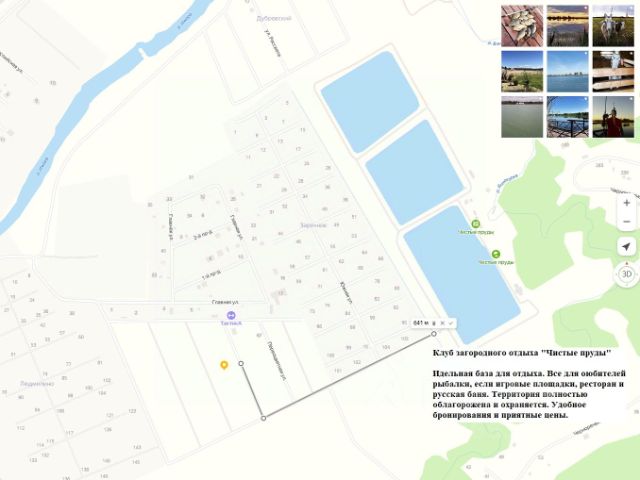640x480 pixels.
Task: Open the wooden pier railing photo thumbnail
Action: (x=566, y=116)
